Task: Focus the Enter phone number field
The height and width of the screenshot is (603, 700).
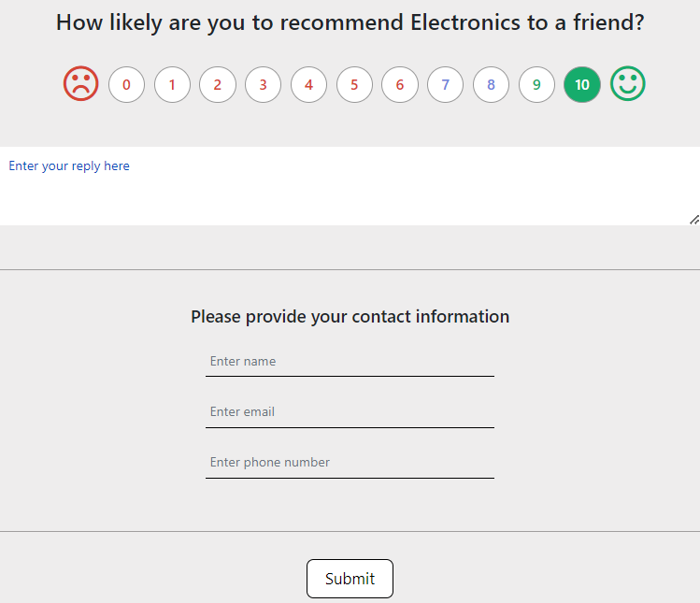Action: (350, 463)
